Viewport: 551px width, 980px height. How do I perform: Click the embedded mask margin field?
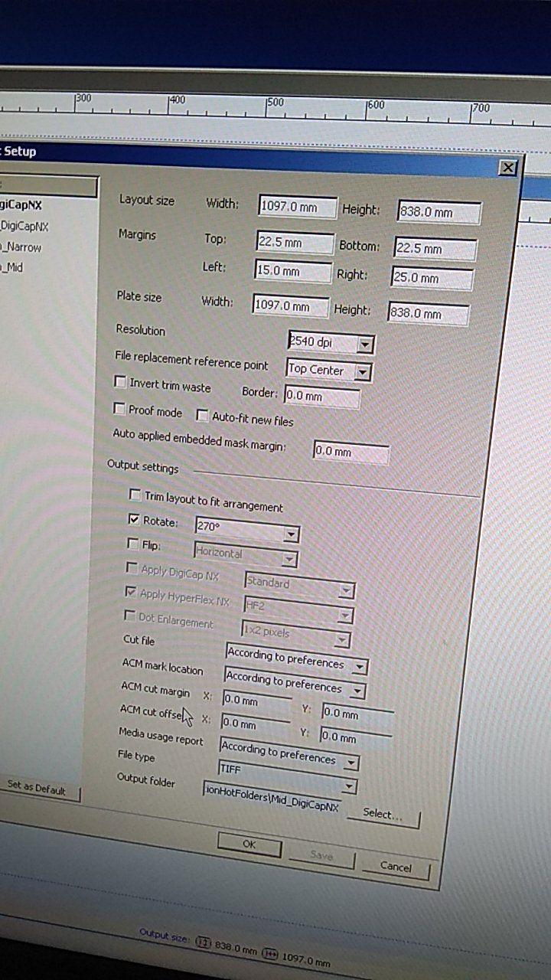tap(351, 452)
